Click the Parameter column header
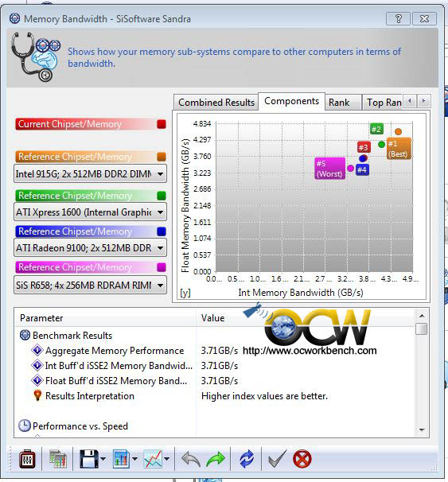The image size is (448, 482). coord(104,318)
